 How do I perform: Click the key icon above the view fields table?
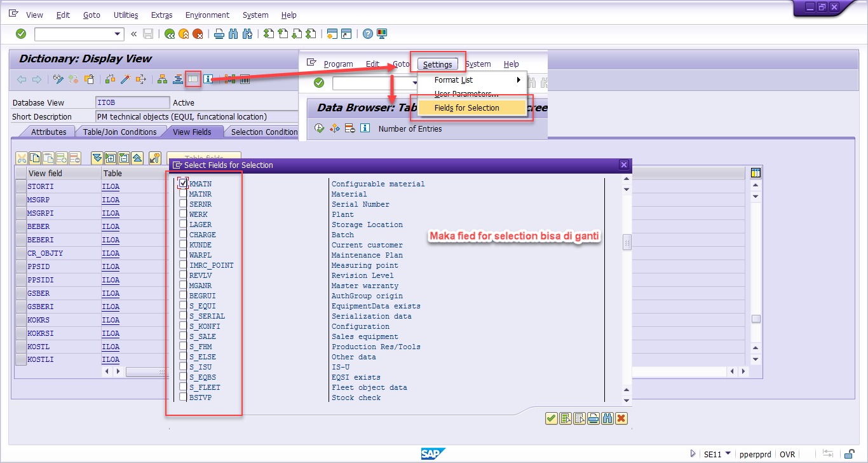154,158
